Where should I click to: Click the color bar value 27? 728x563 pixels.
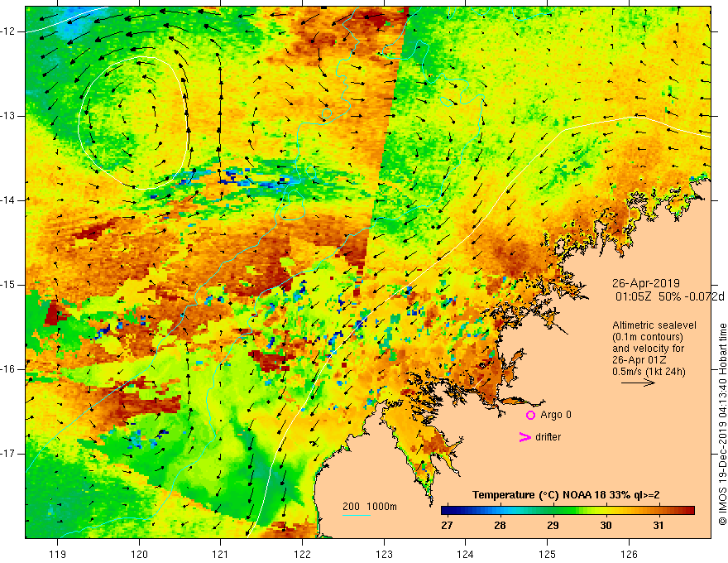[x=447, y=526]
